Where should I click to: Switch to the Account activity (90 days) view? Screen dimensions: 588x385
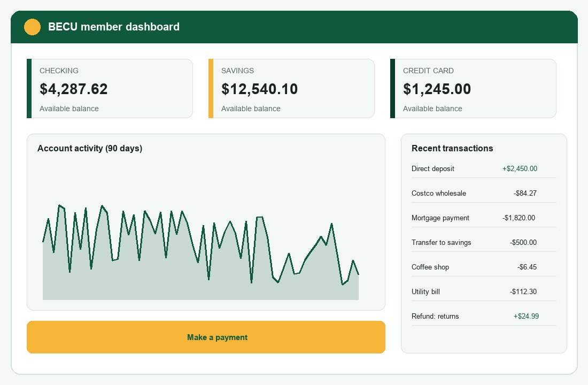click(90, 148)
